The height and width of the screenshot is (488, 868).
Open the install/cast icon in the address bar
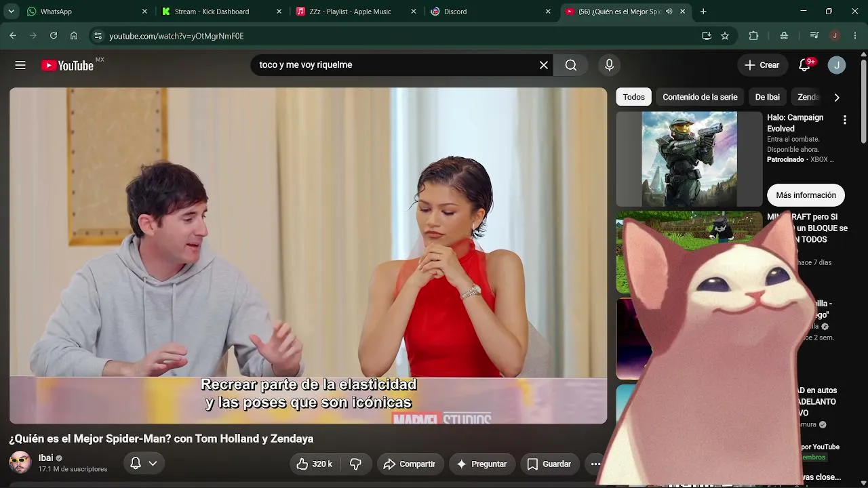(707, 36)
